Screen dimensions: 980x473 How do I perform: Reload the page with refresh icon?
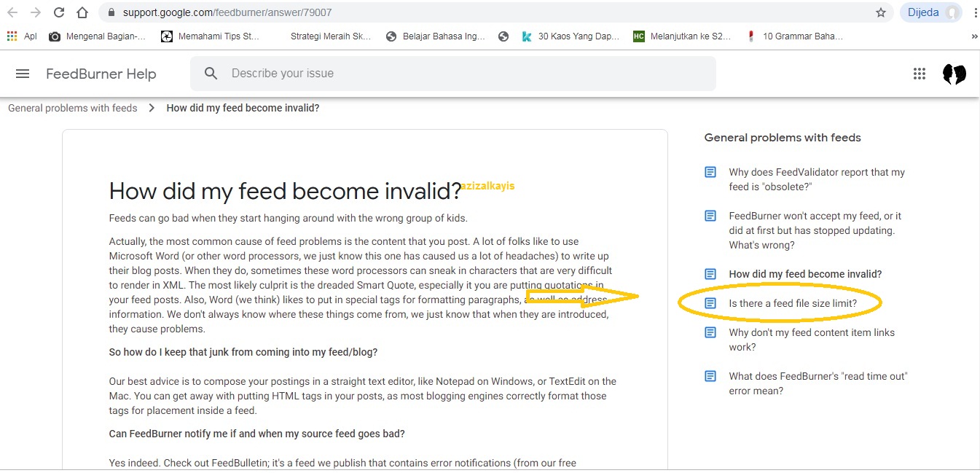click(59, 12)
